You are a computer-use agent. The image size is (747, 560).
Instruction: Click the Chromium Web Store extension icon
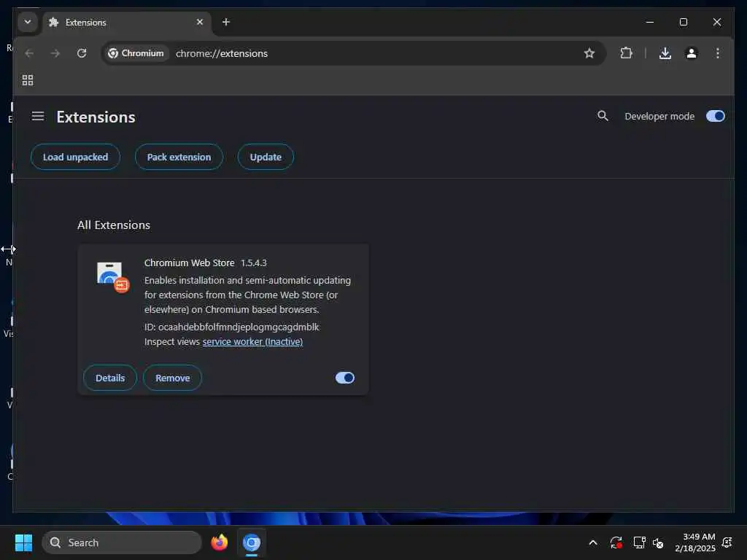tap(113, 276)
